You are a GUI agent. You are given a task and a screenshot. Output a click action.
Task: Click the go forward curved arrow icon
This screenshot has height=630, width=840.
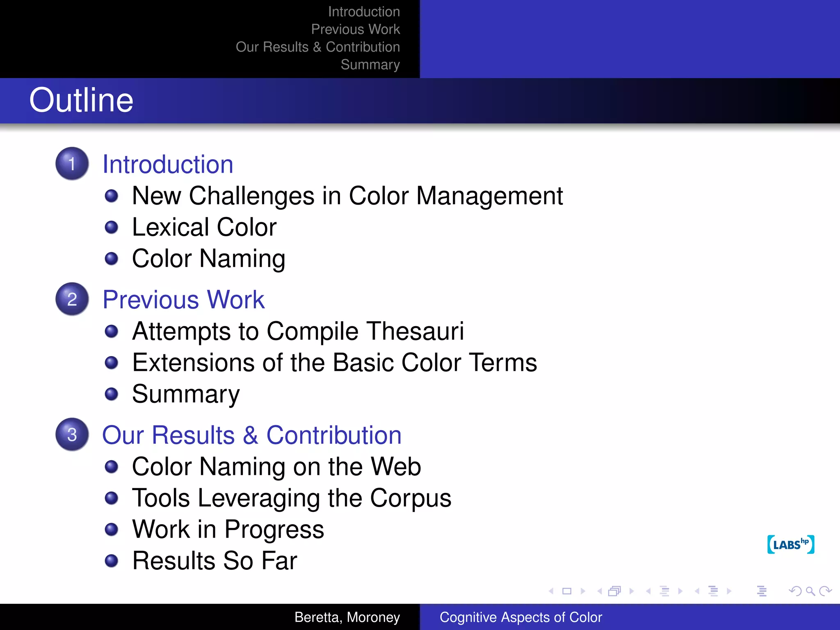(x=825, y=591)
